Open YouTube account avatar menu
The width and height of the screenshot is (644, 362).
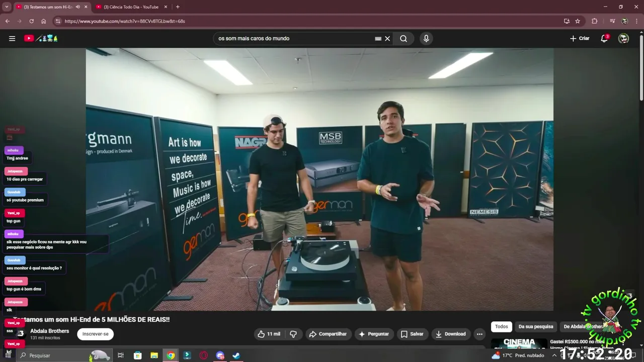click(x=623, y=38)
